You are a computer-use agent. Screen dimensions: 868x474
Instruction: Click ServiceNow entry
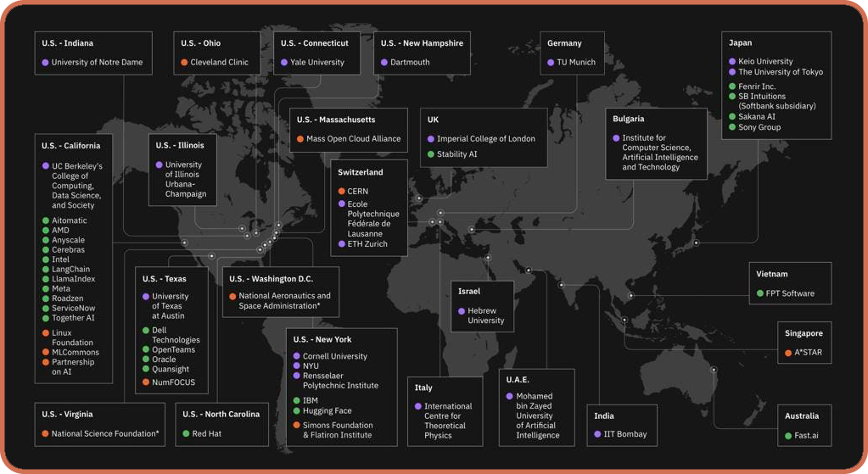coord(73,308)
